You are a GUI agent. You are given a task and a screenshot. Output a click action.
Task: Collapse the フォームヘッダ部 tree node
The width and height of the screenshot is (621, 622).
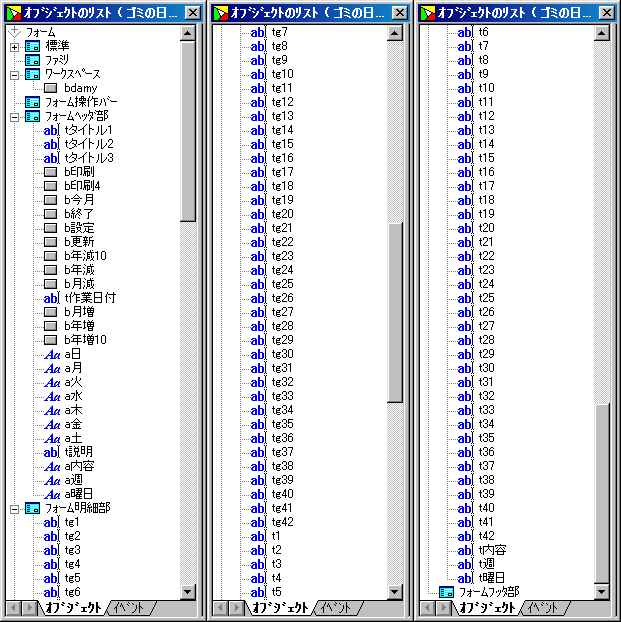14,117
